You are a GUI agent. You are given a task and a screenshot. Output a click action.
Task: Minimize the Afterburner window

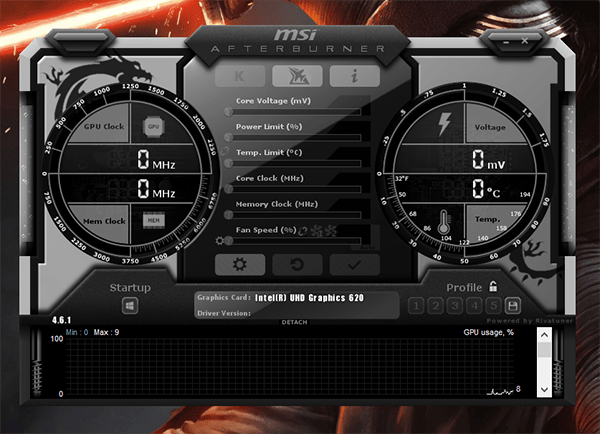click(x=506, y=42)
